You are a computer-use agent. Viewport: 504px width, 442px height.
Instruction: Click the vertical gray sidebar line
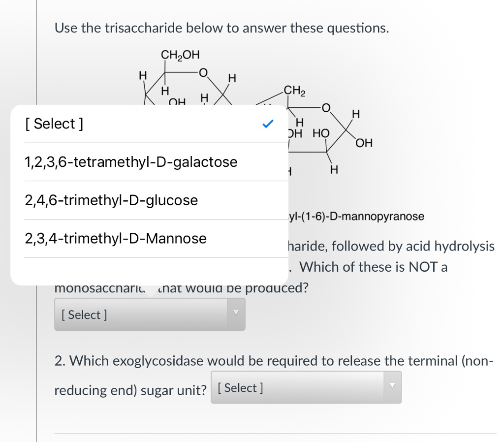(x=37, y=221)
